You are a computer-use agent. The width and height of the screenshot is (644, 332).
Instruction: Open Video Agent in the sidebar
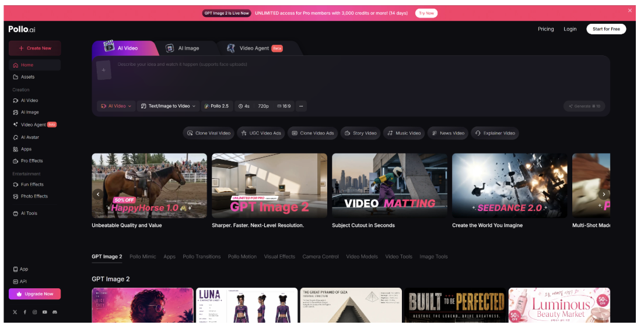34,125
